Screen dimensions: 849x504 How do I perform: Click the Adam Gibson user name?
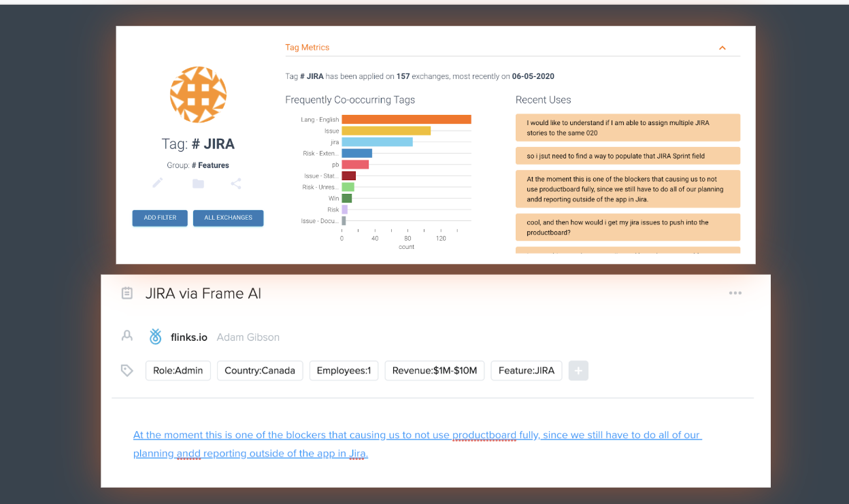248,337
